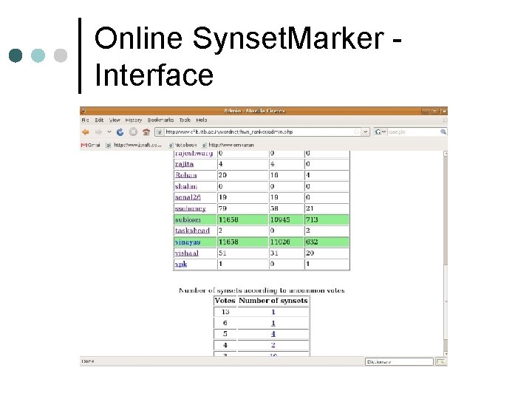This screenshot has height=399, width=532.
Task: Open the rajeshwarg user link
Action: coord(194,154)
